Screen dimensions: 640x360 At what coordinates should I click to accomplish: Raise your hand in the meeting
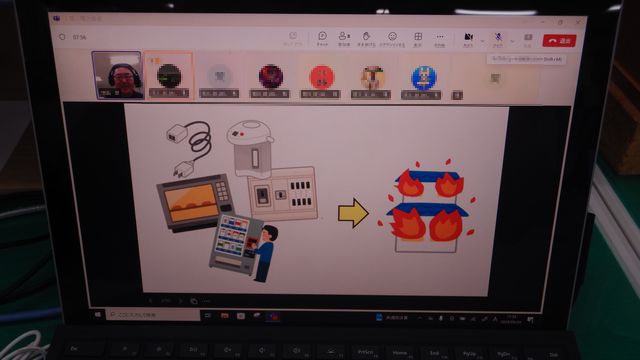[366, 39]
